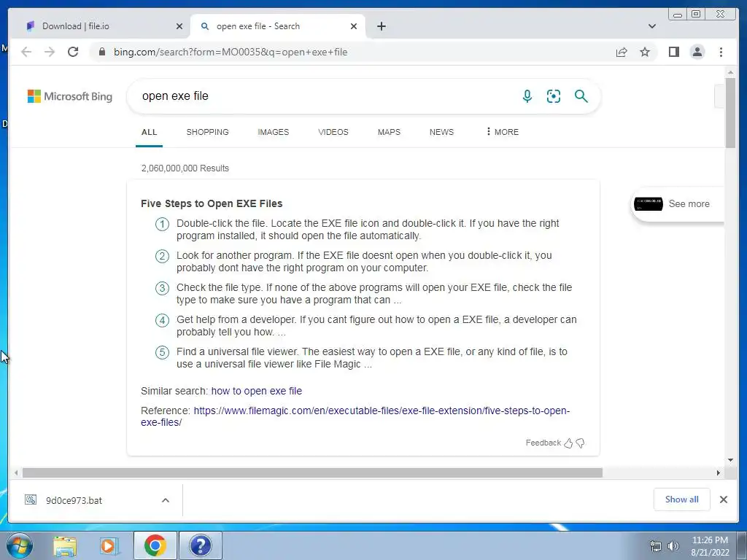Close the downloads bar
Viewport: 747px width, 560px height.
point(723,499)
